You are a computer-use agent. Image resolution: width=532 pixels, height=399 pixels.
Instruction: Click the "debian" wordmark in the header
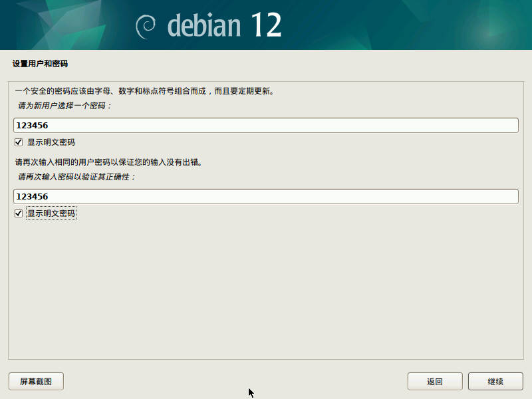coord(204,25)
